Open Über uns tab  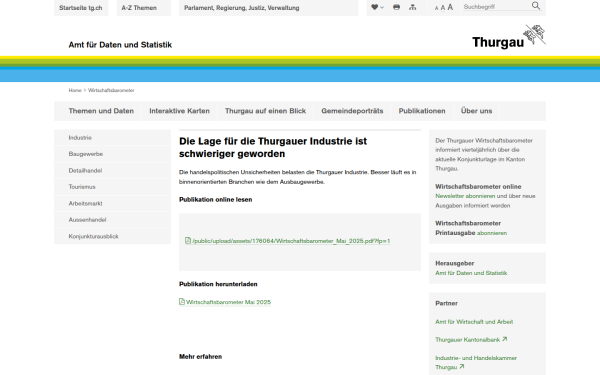[x=476, y=111]
